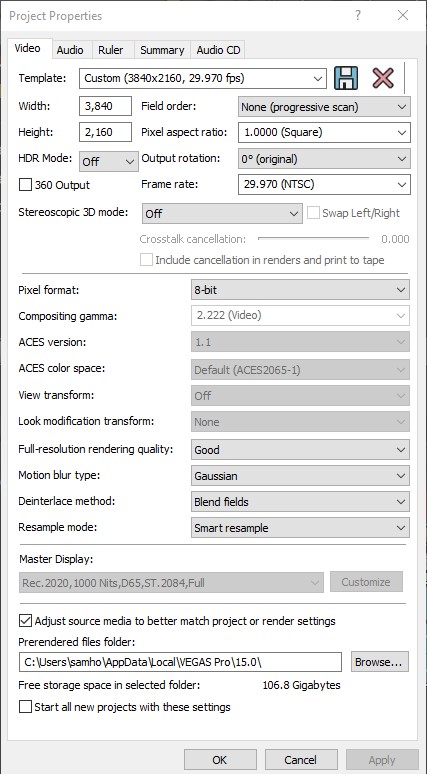Check Start all new projects with these settings
Viewport: 427px width, 774px height.
click(25, 707)
